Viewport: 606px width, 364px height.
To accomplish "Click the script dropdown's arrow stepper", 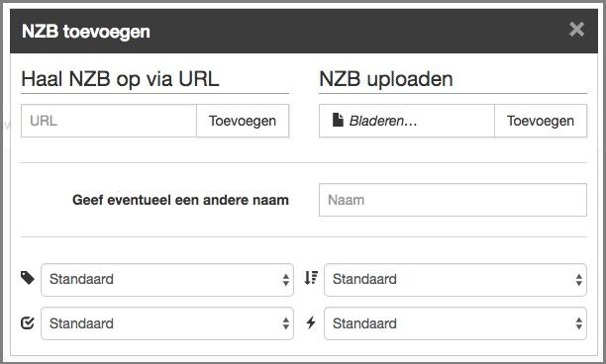I will (578, 323).
